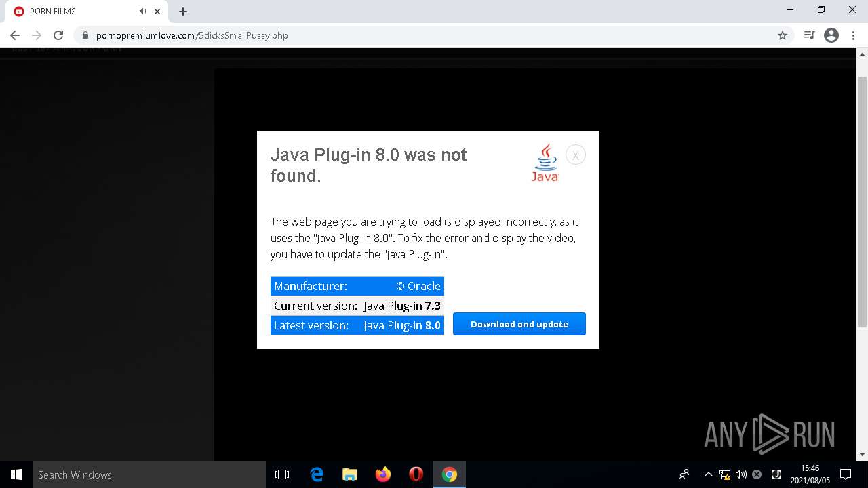The image size is (868, 488).
Task: Open a new browser tab
Action: (183, 12)
